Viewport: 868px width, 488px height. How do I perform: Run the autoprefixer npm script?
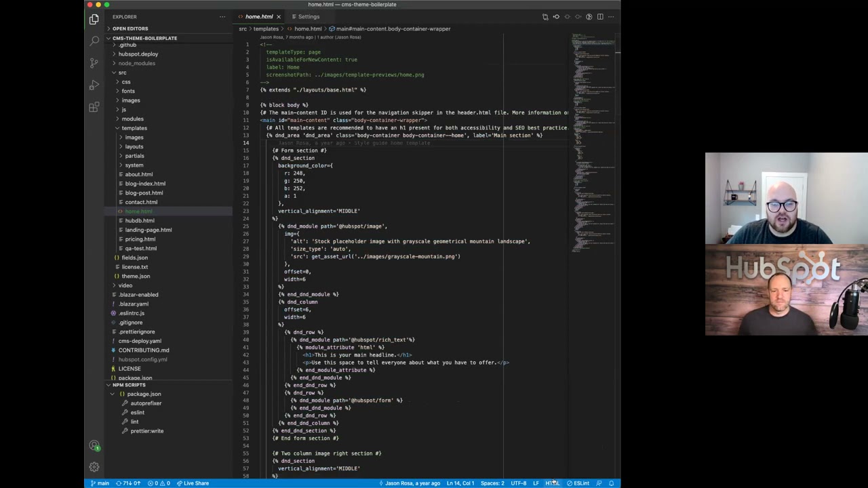click(x=146, y=403)
